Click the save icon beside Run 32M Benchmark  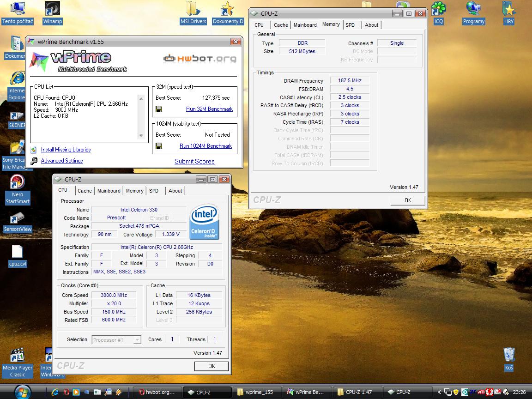[x=159, y=109]
